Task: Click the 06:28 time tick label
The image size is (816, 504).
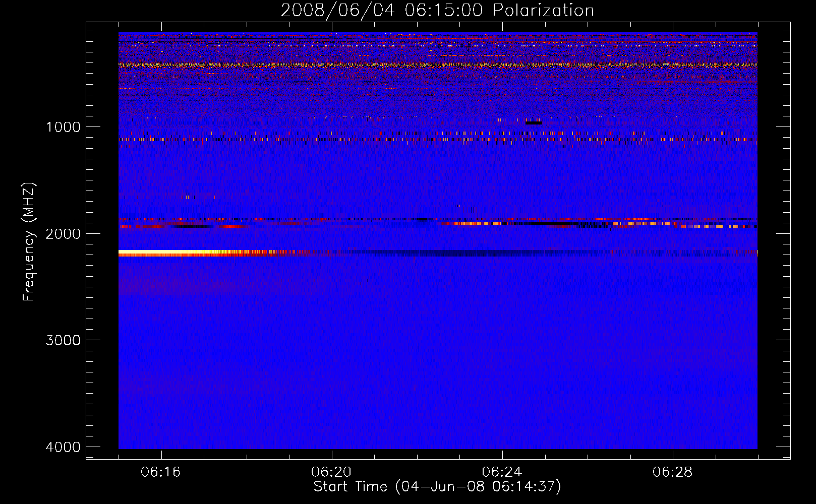Action: (x=672, y=472)
